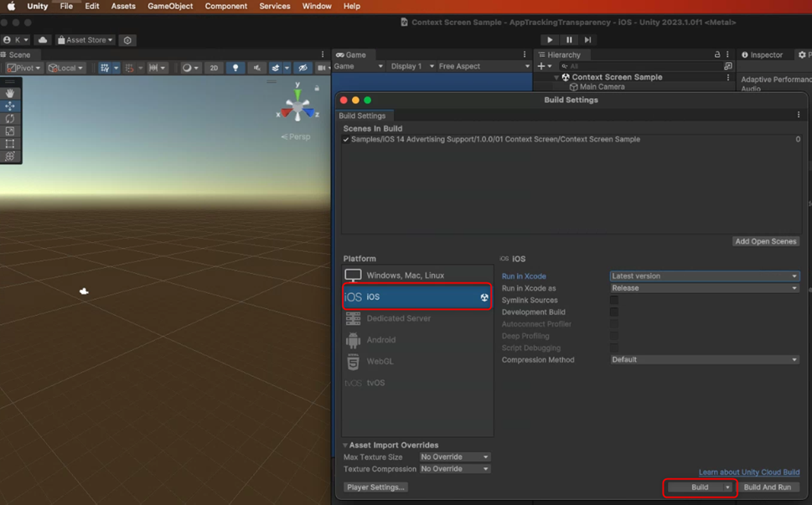Select Dedicated Server platform
The height and width of the screenshot is (505, 812).
coord(417,318)
